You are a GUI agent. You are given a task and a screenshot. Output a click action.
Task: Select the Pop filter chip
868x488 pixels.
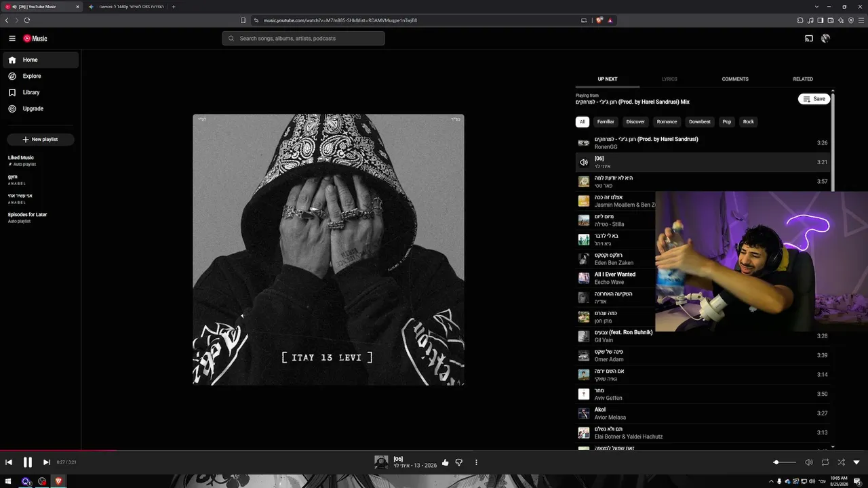pyautogui.click(x=727, y=122)
